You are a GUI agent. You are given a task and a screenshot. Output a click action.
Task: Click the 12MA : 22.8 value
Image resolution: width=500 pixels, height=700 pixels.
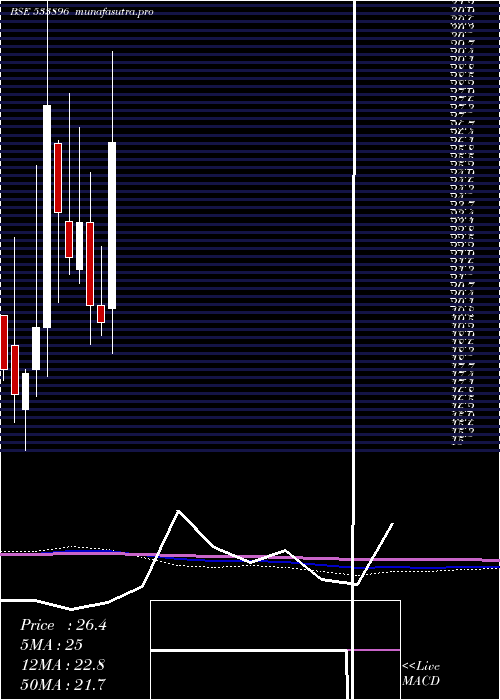(63, 665)
